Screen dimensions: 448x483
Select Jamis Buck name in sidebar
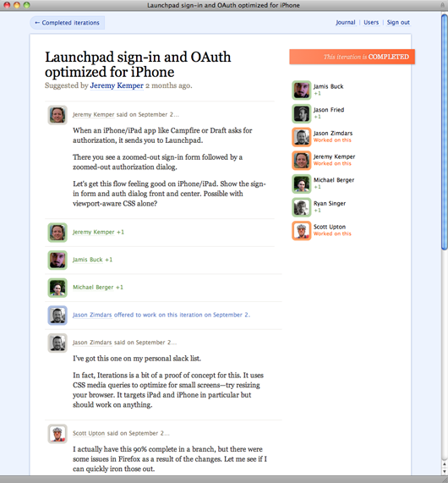(x=328, y=86)
